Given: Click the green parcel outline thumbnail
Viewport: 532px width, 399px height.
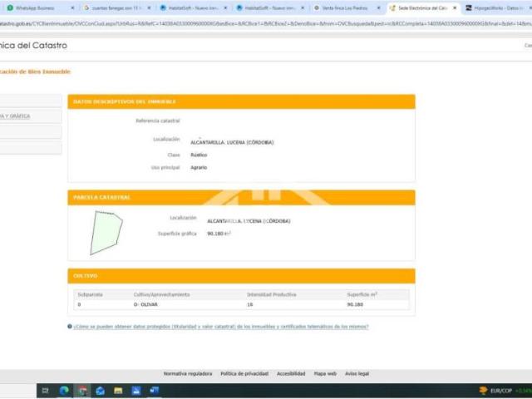Looking at the screenshot, I should (106, 233).
